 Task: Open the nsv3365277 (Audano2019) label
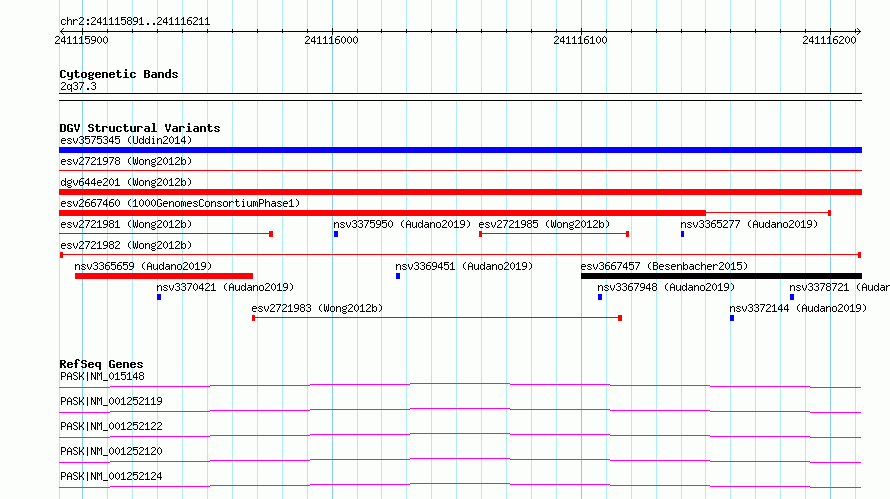tap(749, 224)
